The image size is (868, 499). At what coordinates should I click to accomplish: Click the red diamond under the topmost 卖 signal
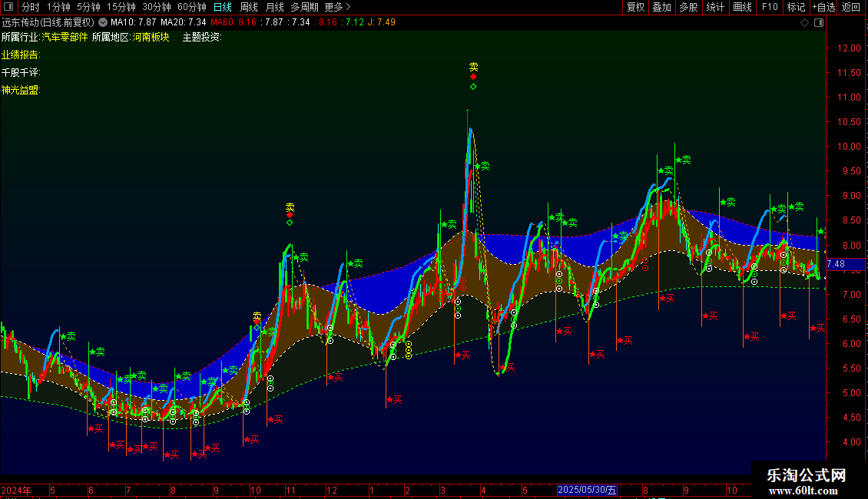473,77
